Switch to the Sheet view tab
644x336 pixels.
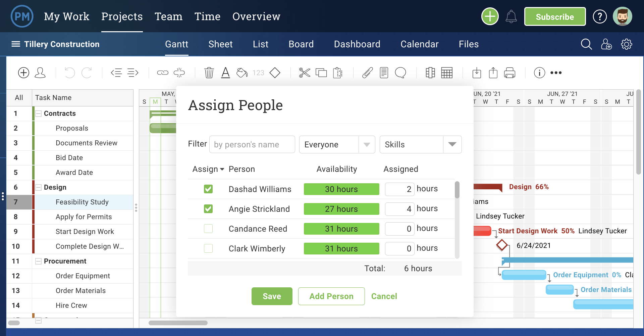click(x=220, y=44)
